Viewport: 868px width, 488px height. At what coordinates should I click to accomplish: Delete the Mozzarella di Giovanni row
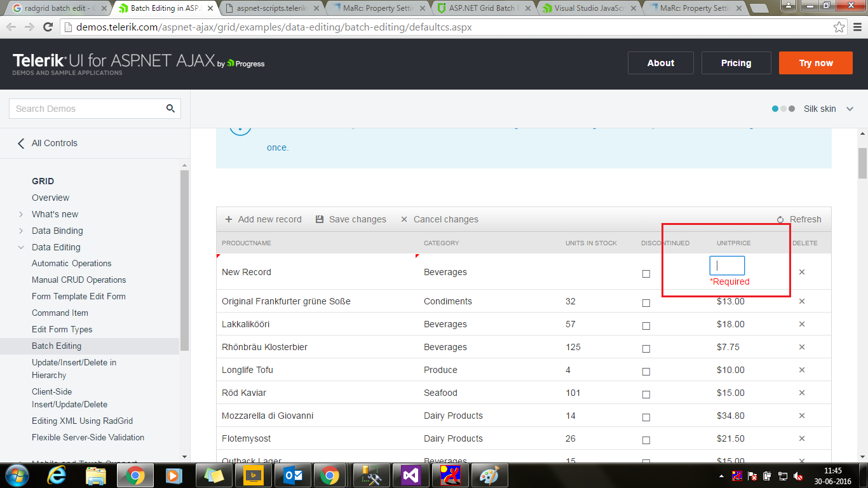pyautogui.click(x=802, y=416)
